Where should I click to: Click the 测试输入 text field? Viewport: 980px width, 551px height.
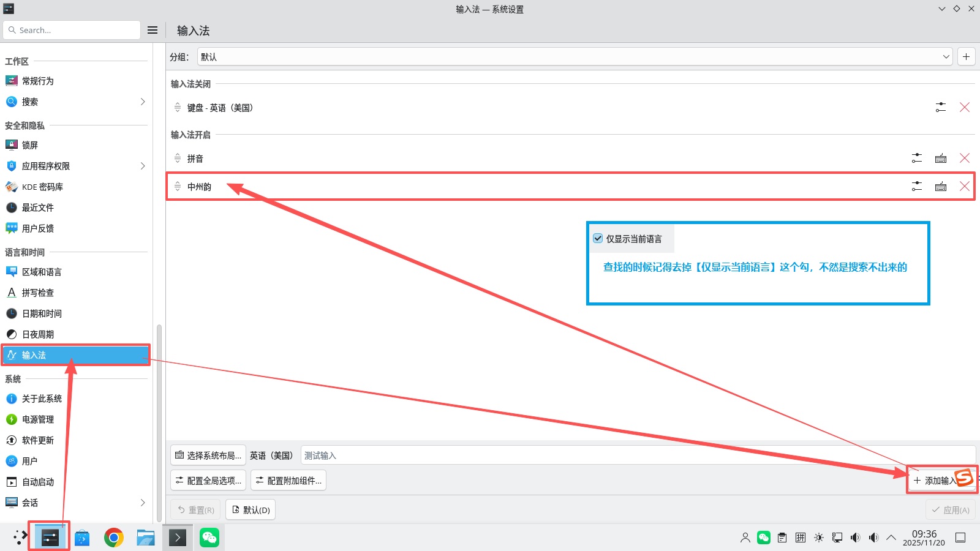point(637,455)
